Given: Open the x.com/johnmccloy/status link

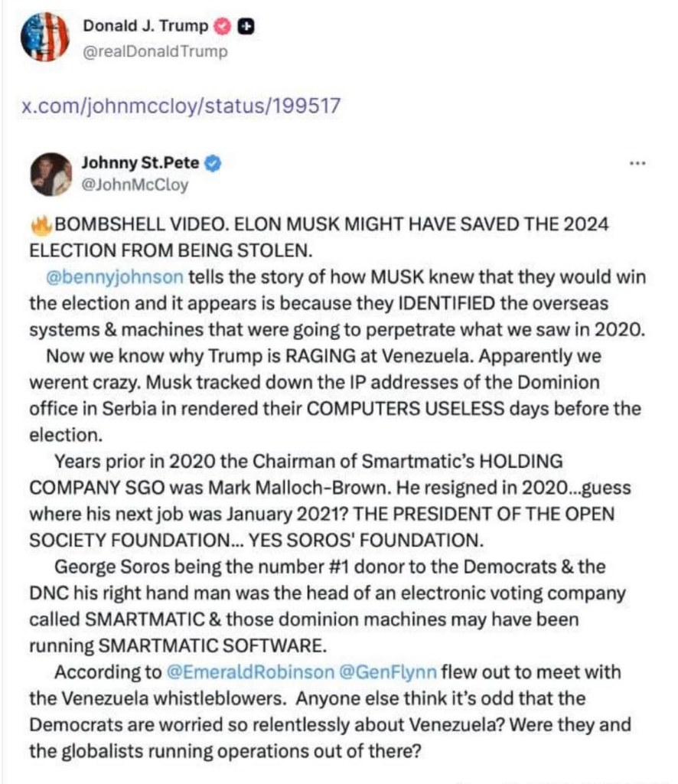Looking at the screenshot, I should pos(181,106).
